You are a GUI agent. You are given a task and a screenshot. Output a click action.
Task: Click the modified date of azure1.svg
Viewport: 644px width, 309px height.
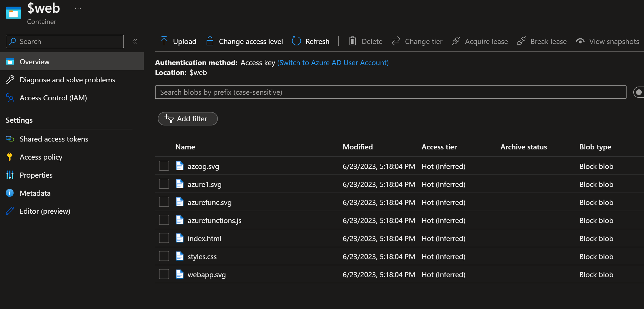[x=379, y=184]
